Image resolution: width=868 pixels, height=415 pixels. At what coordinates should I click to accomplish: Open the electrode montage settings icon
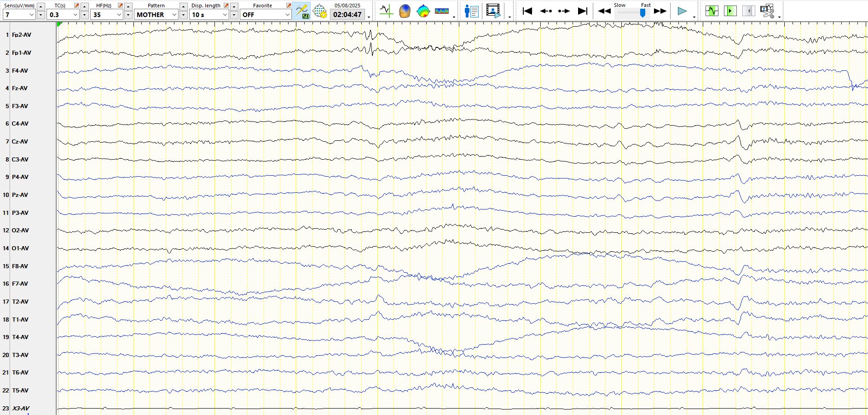point(320,11)
